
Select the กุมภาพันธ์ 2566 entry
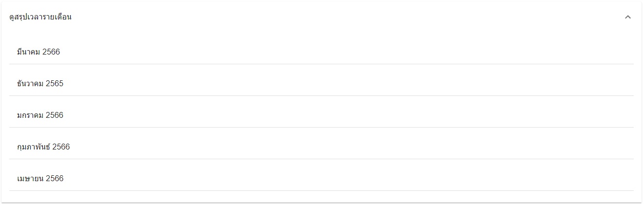[x=321, y=147]
